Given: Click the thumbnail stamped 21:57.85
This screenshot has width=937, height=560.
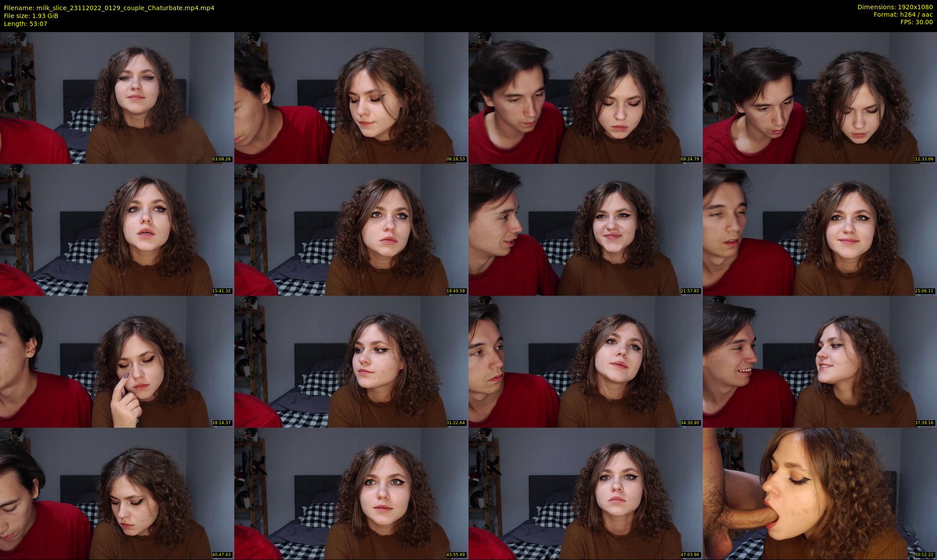Looking at the screenshot, I should [585, 229].
